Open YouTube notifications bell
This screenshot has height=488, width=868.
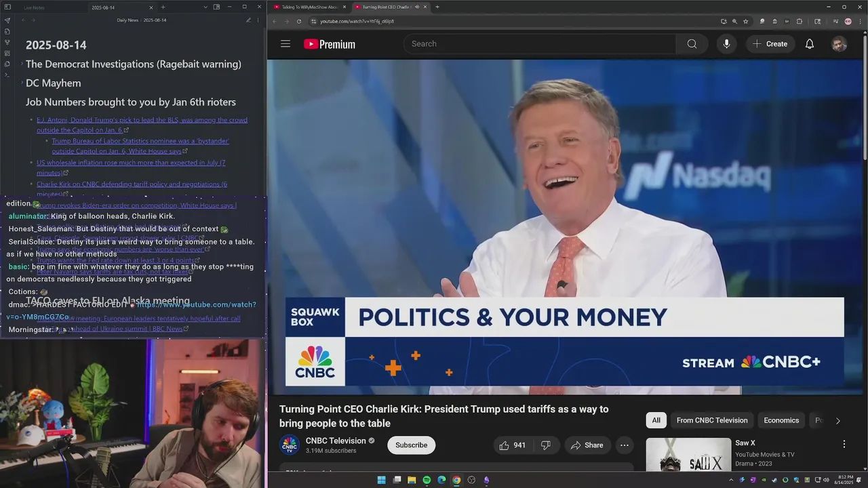[x=810, y=44]
